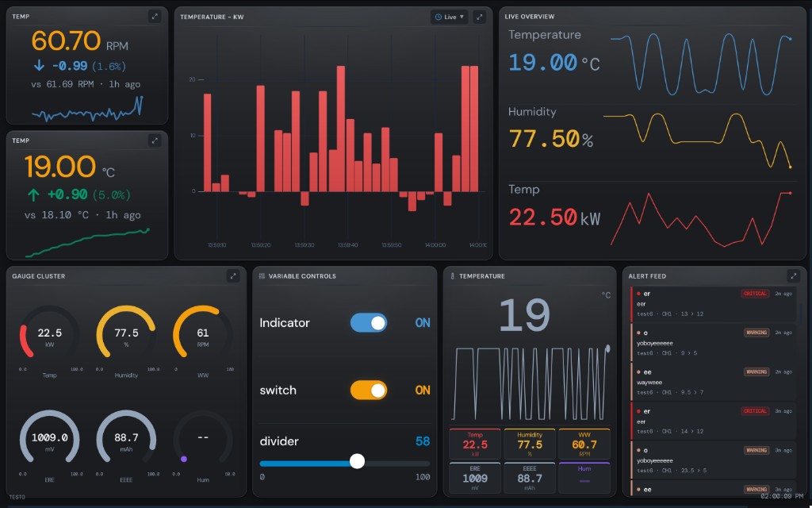Select the WW 61 RPM gauge
812x508 pixels.
203,341
